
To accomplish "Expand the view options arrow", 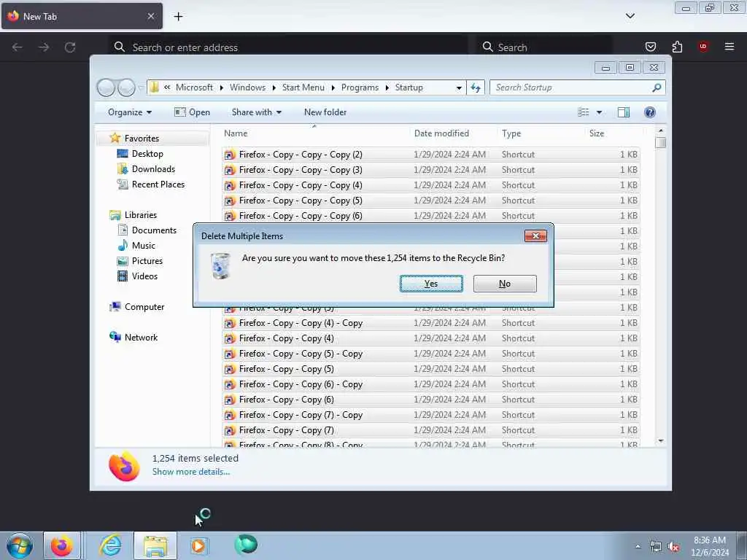I will (599, 112).
